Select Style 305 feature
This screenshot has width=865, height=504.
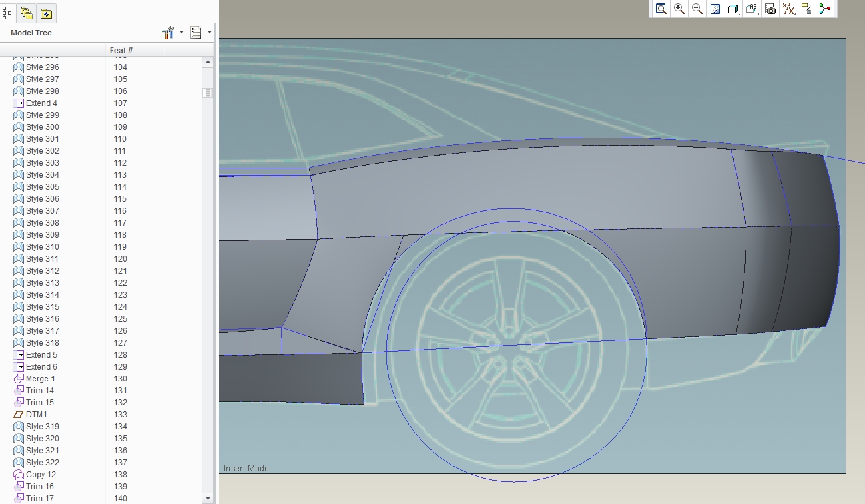[43, 187]
